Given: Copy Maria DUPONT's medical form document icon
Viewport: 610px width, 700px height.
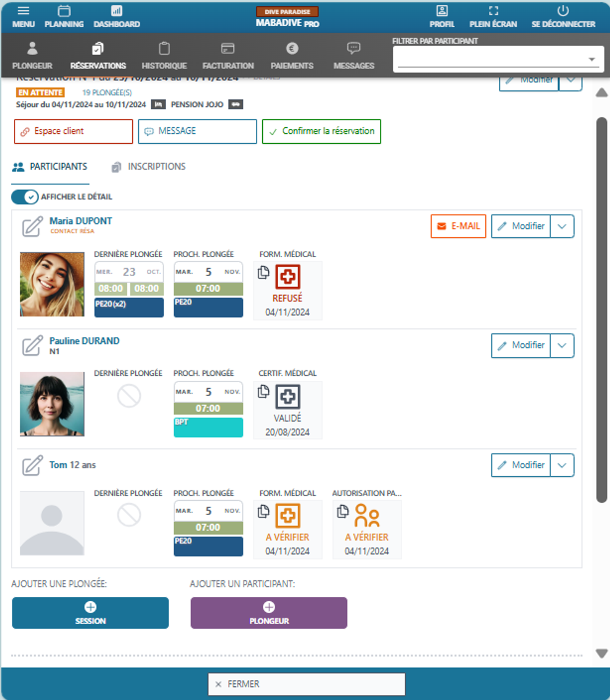Looking at the screenshot, I should pos(263,272).
